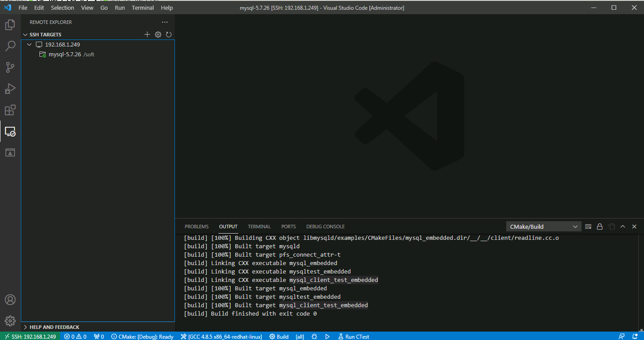Select the mysql-5.7.26 /soft folder entry
Viewport: 644px width, 340px height.
[98, 55]
